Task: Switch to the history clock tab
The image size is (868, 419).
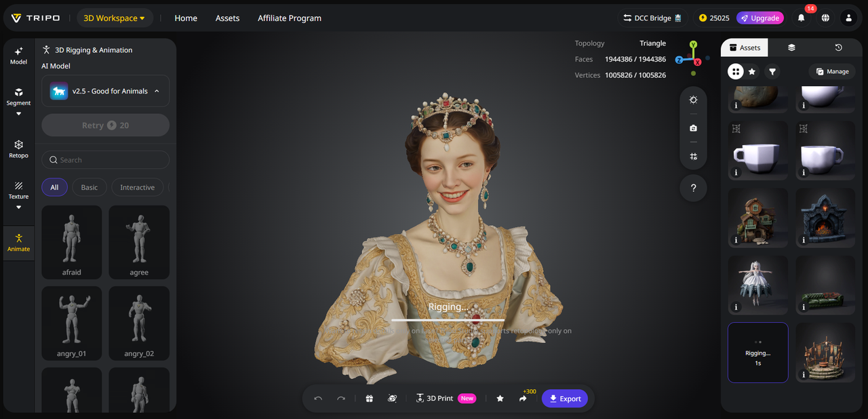Action: (838, 47)
